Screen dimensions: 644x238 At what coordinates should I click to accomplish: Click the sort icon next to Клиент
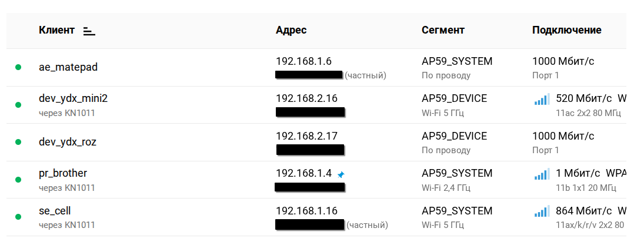pyautogui.click(x=89, y=31)
